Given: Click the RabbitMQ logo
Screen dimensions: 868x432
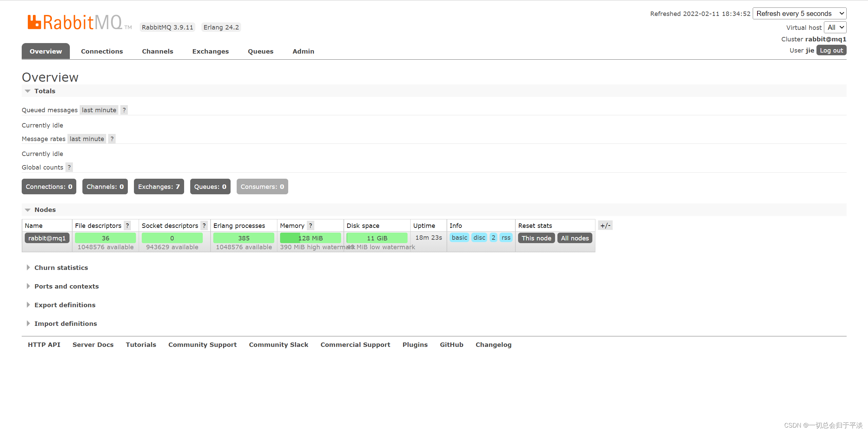Looking at the screenshot, I should pyautogui.click(x=75, y=22).
